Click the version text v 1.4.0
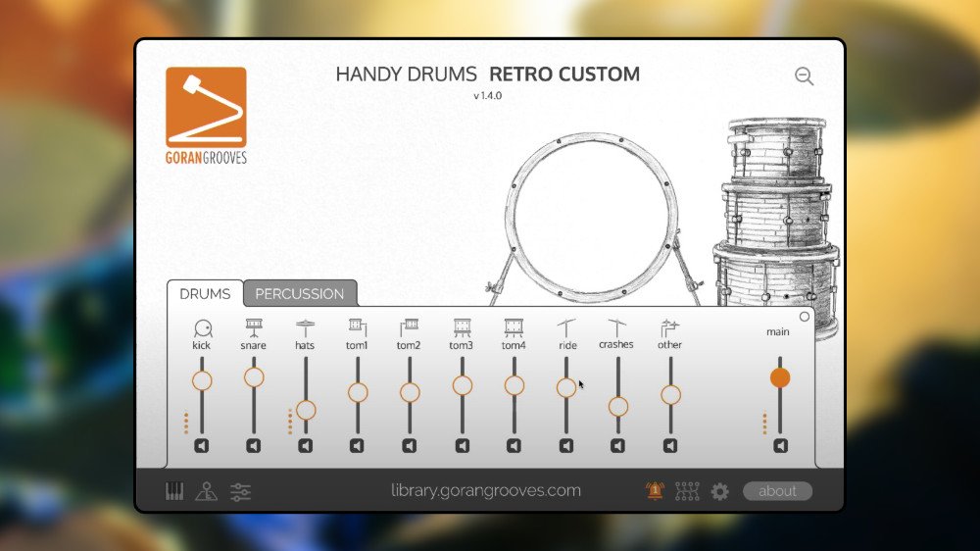 tap(487, 96)
